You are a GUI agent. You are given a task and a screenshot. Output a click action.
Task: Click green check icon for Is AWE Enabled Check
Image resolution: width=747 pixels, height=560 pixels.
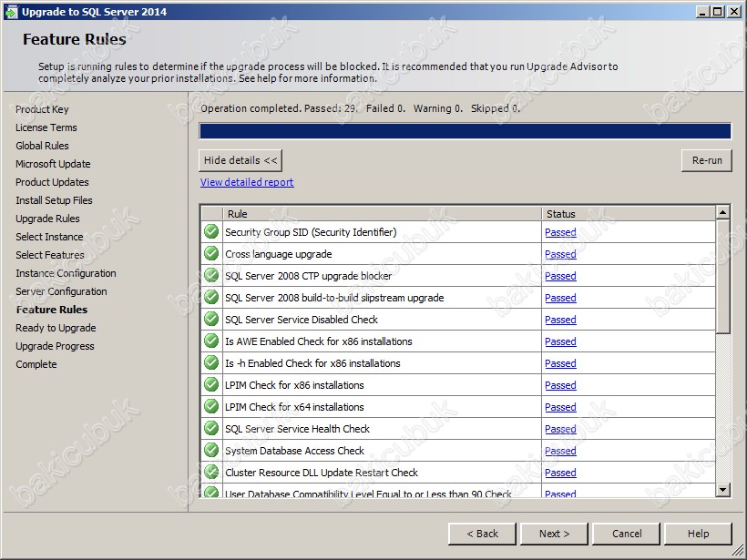click(211, 341)
